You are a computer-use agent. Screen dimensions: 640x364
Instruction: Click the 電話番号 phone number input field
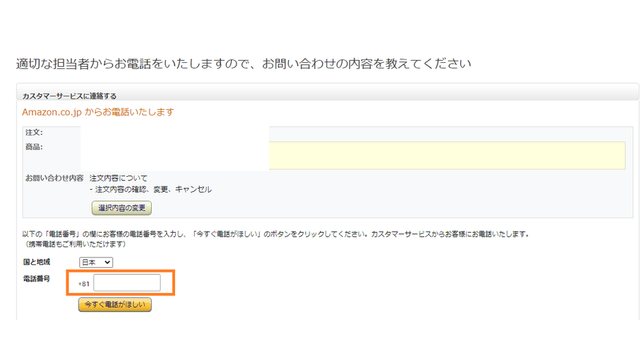(x=126, y=283)
